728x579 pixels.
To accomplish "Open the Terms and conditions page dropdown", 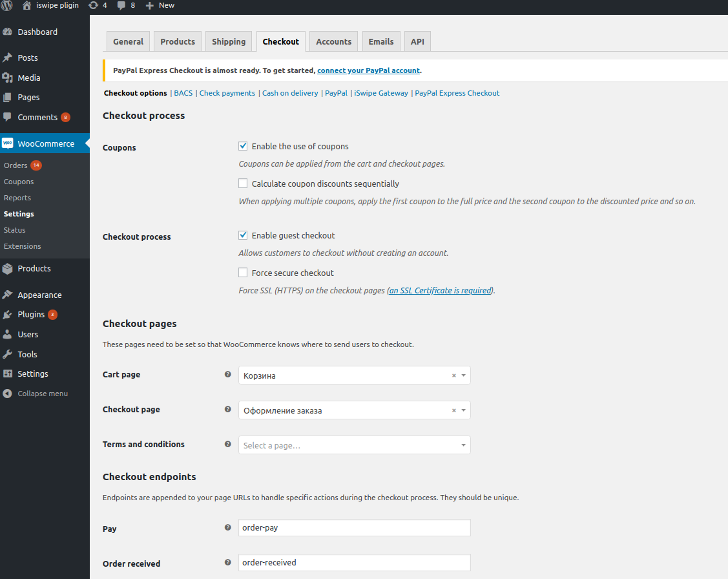I will 354,445.
